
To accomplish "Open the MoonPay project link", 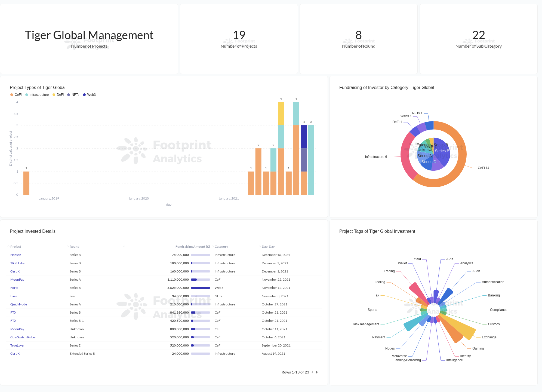I will click(x=17, y=279).
